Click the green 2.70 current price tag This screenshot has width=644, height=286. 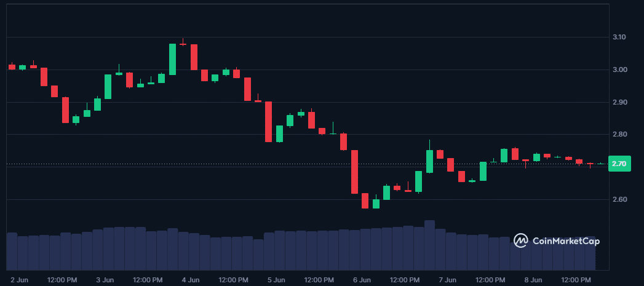618,164
